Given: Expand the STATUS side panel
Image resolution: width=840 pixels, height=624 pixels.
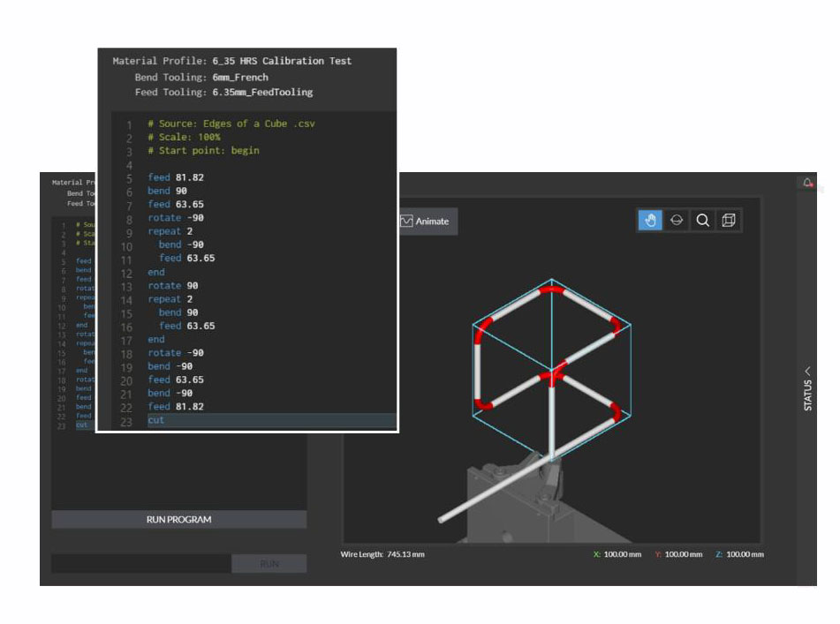Looking at the screenshot, I should pos(807,388).
